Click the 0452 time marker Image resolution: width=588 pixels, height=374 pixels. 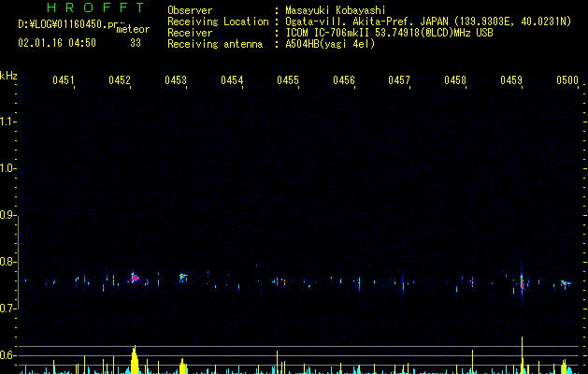pyautogui.click(x=120, y=79)
